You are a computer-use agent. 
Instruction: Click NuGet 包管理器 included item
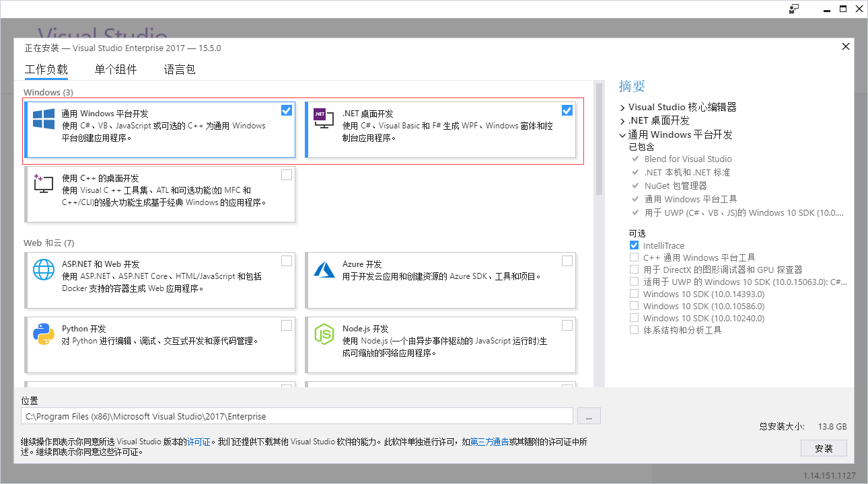click(x=676, y=186)
